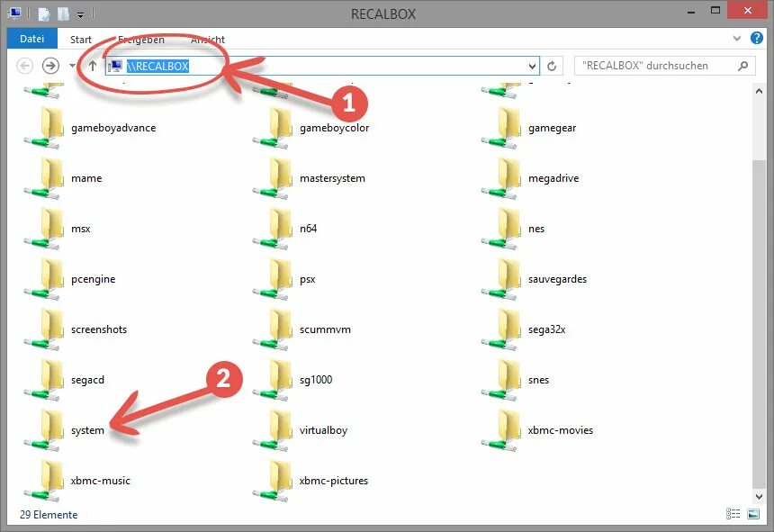Image resolution: width=774 pixels, height=532 pixels.
Task: Click the vertical scrollbar thumb
Action: click(x=759, y=323)
